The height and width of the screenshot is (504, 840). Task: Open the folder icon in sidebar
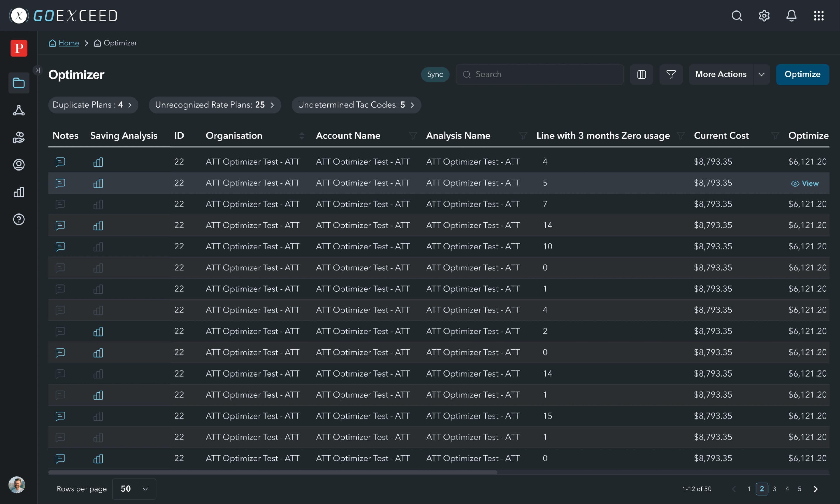[x=19, y=83]
